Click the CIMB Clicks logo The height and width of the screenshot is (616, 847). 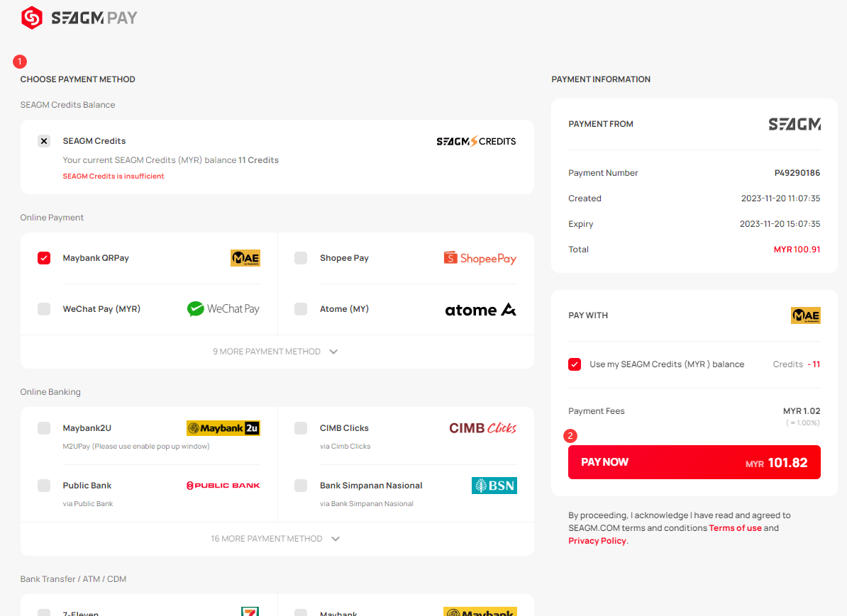pyautogui.click(x=482, y=428)
